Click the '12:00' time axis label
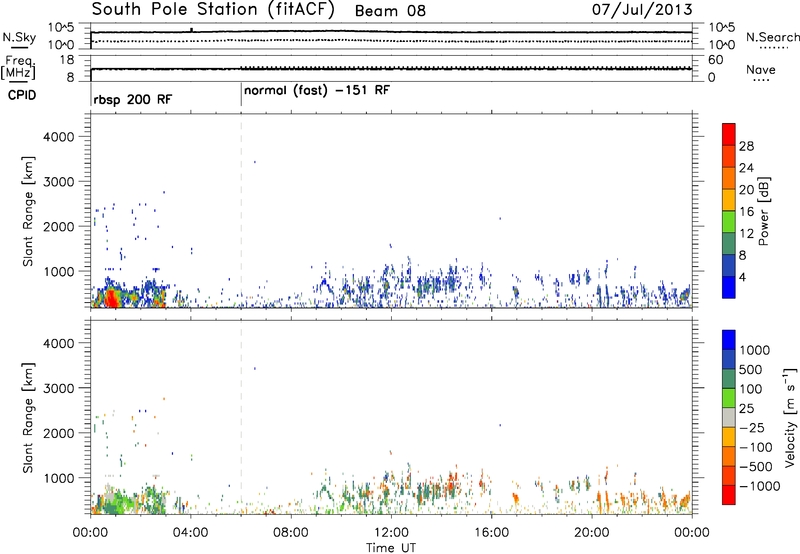Screen dimensions: 800x554 tap(391, 533)
